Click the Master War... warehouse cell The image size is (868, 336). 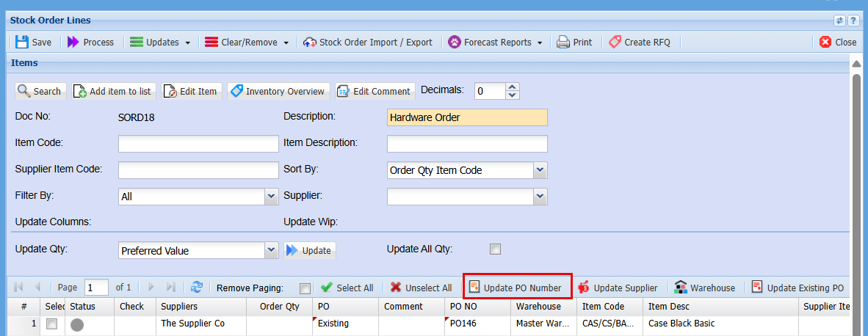pyautogui.click(x=545, y=324)
